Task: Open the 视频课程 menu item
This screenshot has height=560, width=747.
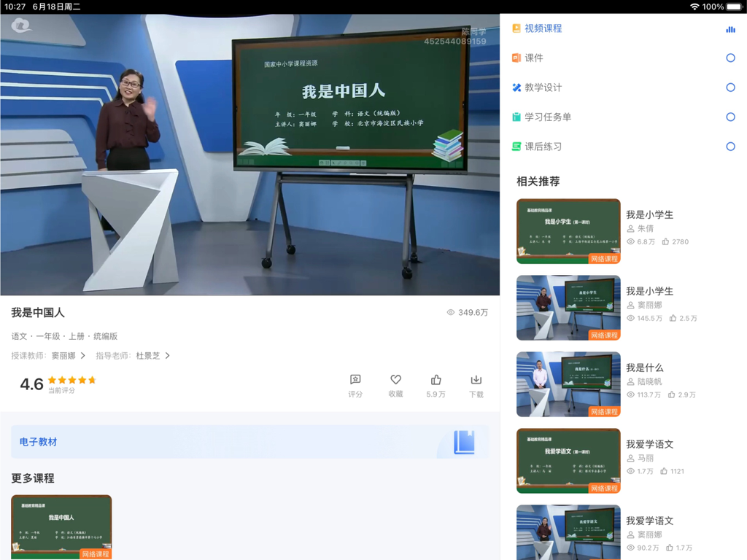Action: tap(543, 28)
